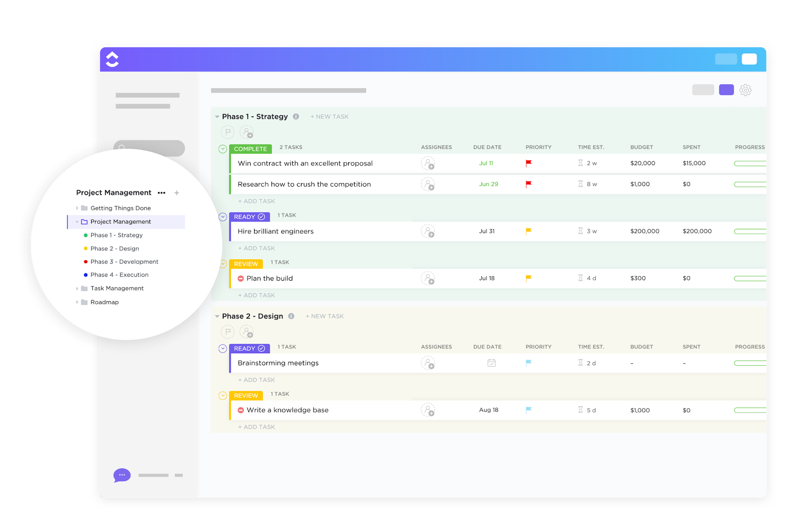Open the ellipsis menu next to Project Management
This screenshot has height=532, width=797.
click(x=161, y=193)
